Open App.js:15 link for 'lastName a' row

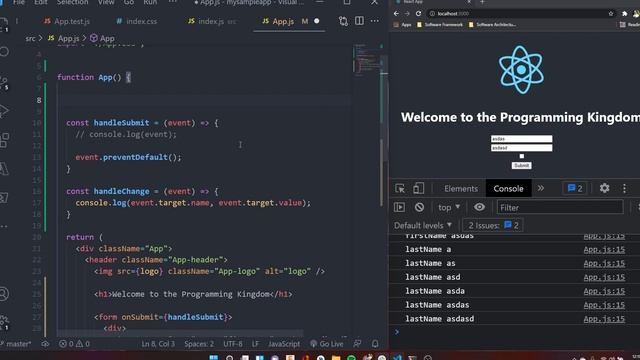pyautogui.click(x=604, y=249)
